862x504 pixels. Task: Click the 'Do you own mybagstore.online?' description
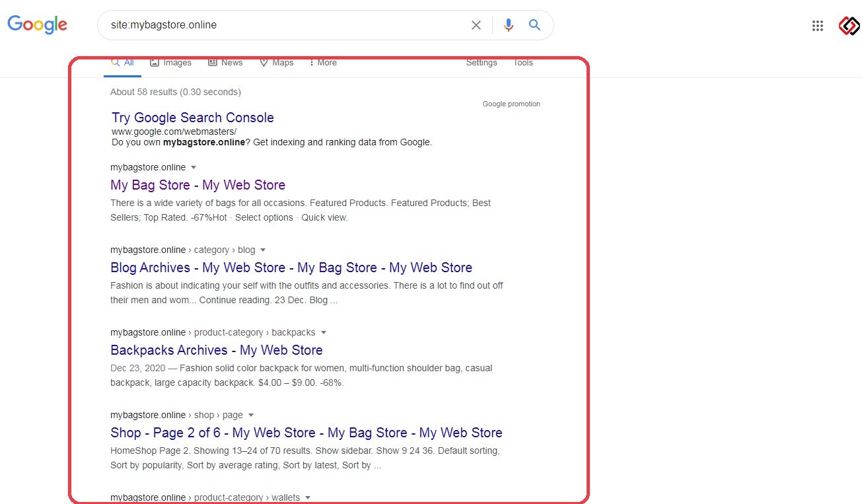271,142
